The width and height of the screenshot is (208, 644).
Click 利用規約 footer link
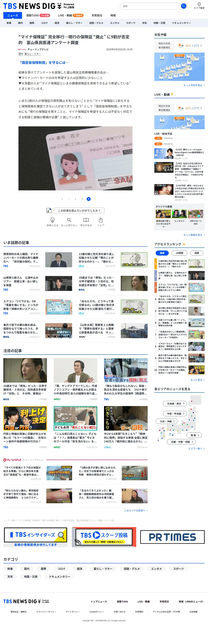point(139,611)
